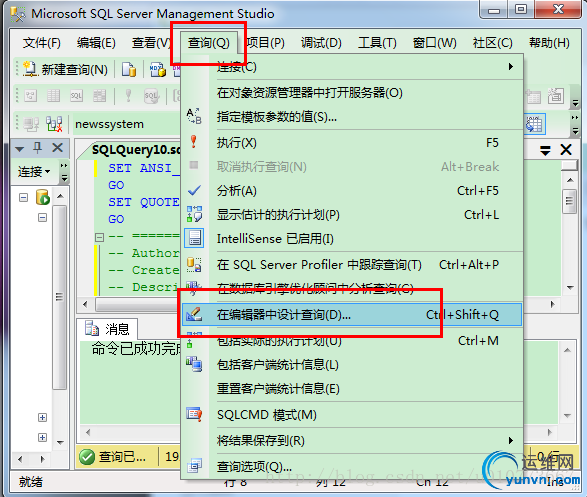
Task: Choose 执行(X) from query menu
Action: click(352, 143)
